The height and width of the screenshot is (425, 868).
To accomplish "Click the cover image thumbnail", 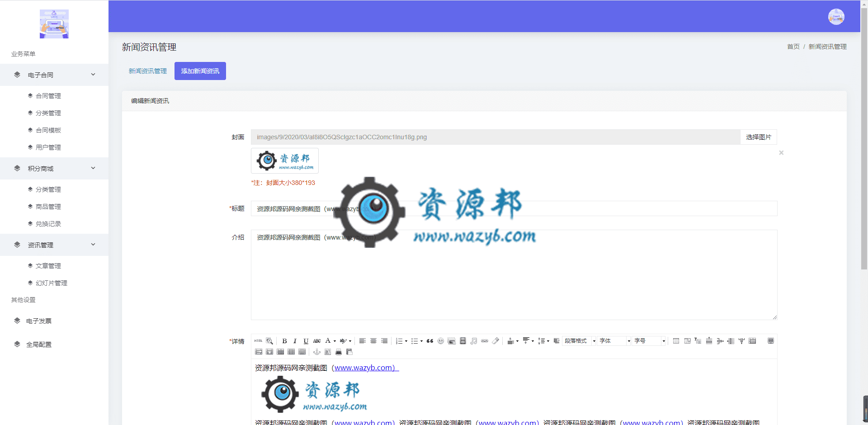I will [285, 161].
